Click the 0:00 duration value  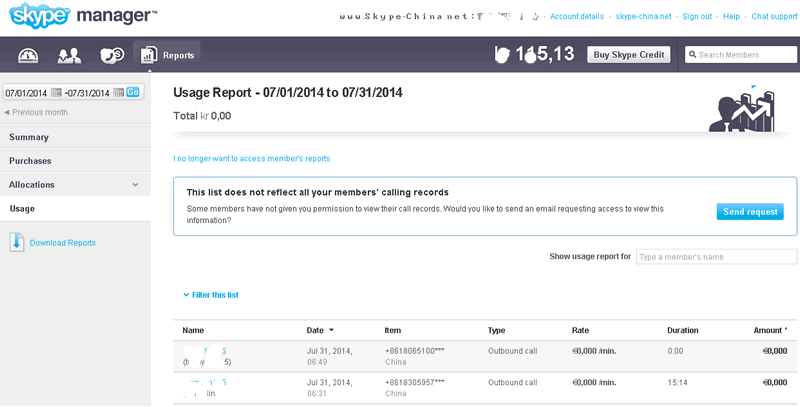(675, 351)
